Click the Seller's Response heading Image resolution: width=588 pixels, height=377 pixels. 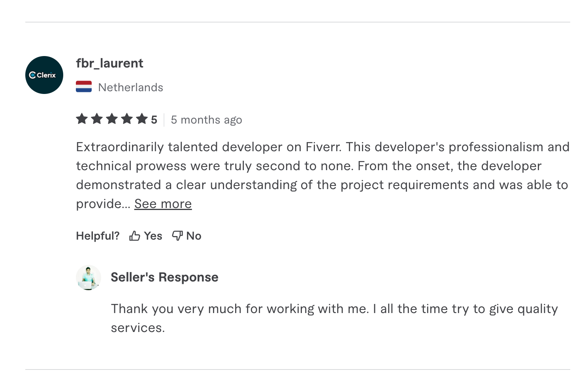pos(164,277)
